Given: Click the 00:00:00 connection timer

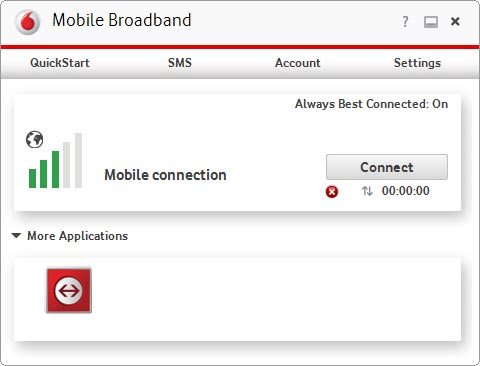Looking at the screenshot, I should pyautogui.click(x=406, y=191).
